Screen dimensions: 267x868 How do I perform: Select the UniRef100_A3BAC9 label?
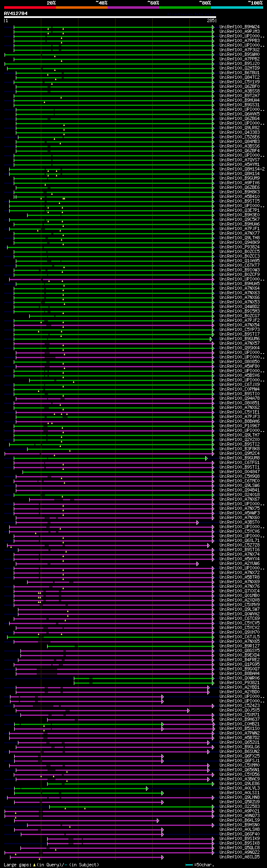click(239, 779)
